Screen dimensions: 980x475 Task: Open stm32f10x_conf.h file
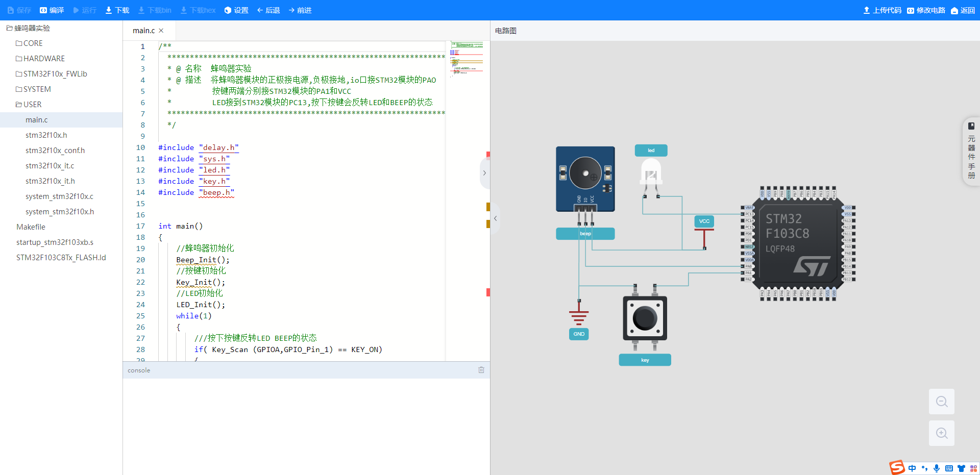[55, 151]
